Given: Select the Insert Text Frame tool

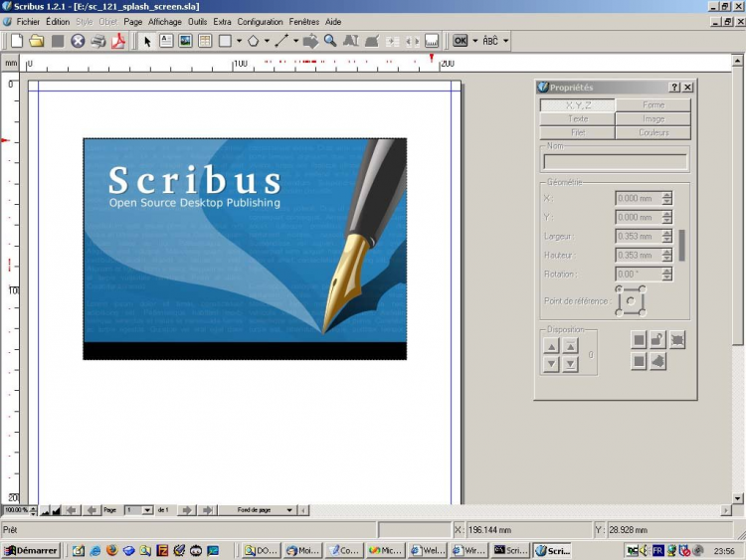Looking at the screenshot, I should tap(166, 41).
